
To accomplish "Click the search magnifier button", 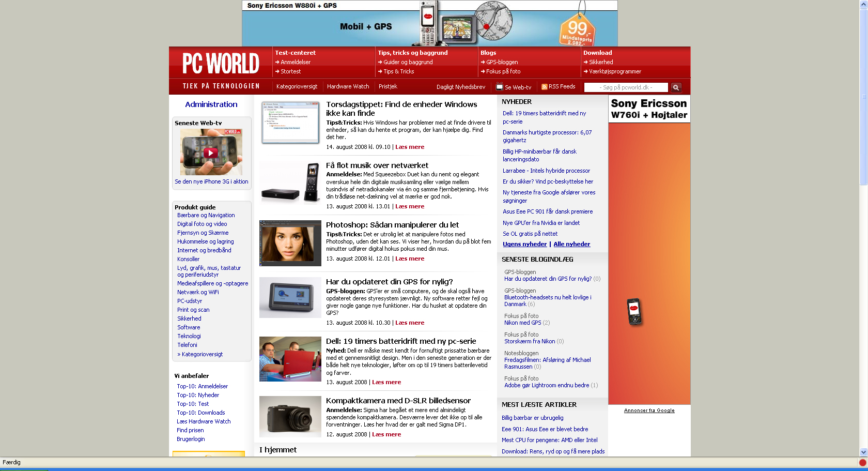I will tap(676, 87).
